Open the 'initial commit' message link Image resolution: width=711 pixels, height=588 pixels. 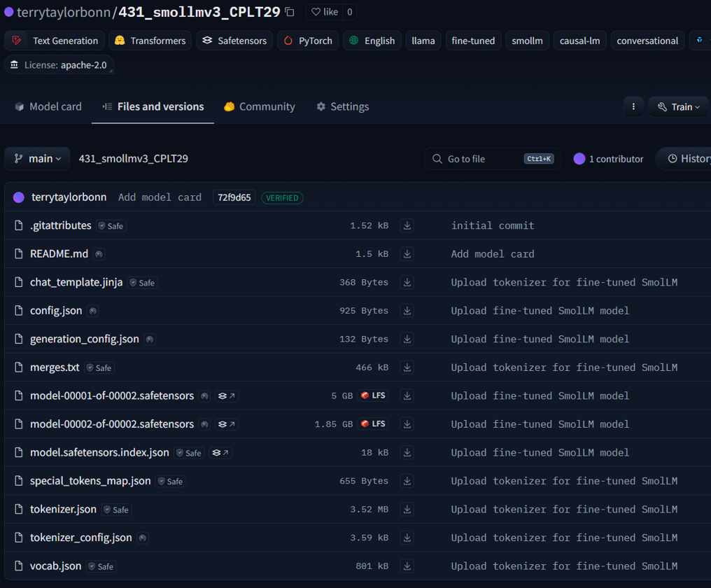pyautogui.click(x=493, y=225)
